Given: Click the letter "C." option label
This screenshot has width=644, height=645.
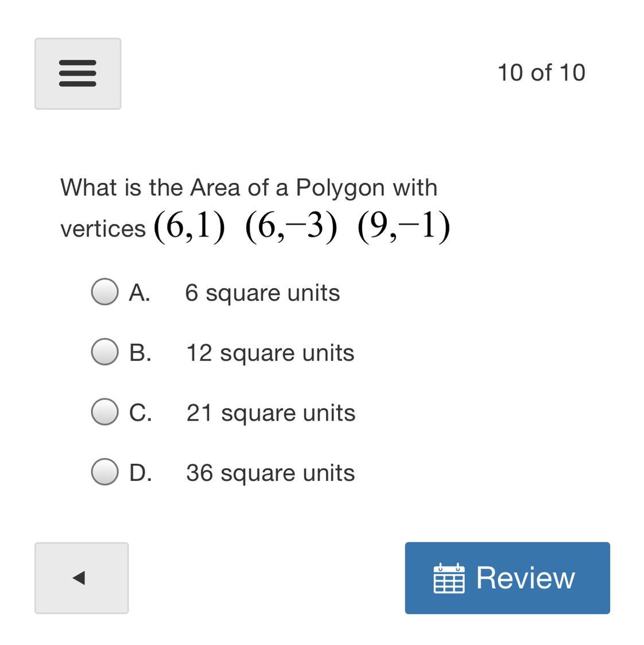Looking at the screenshot, I should [x=141, y=413].
